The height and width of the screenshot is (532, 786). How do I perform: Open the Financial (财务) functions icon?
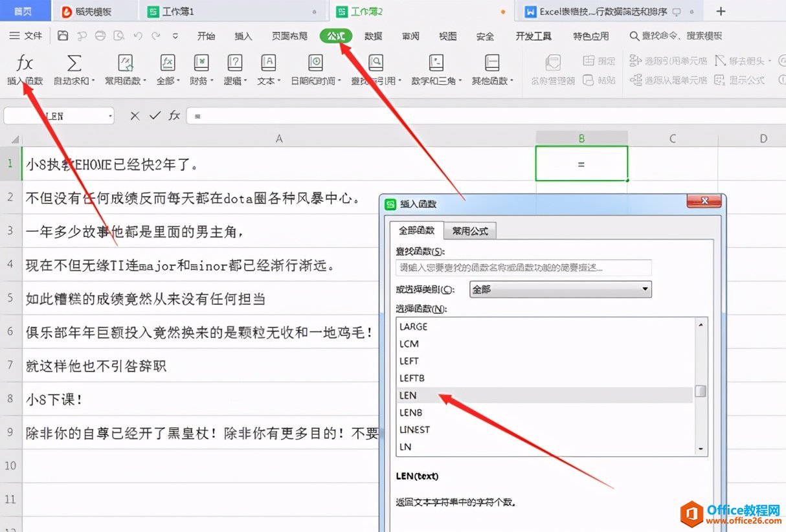(201, 63)
